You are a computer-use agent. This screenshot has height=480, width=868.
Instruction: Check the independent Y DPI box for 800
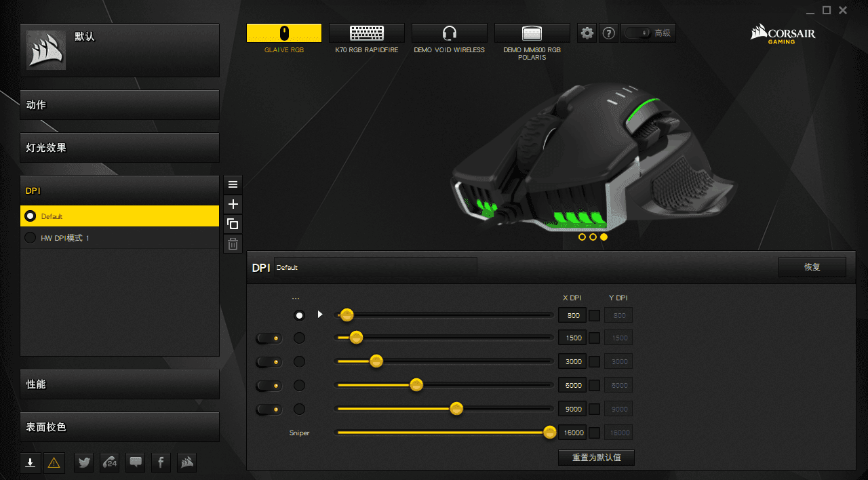594,315
